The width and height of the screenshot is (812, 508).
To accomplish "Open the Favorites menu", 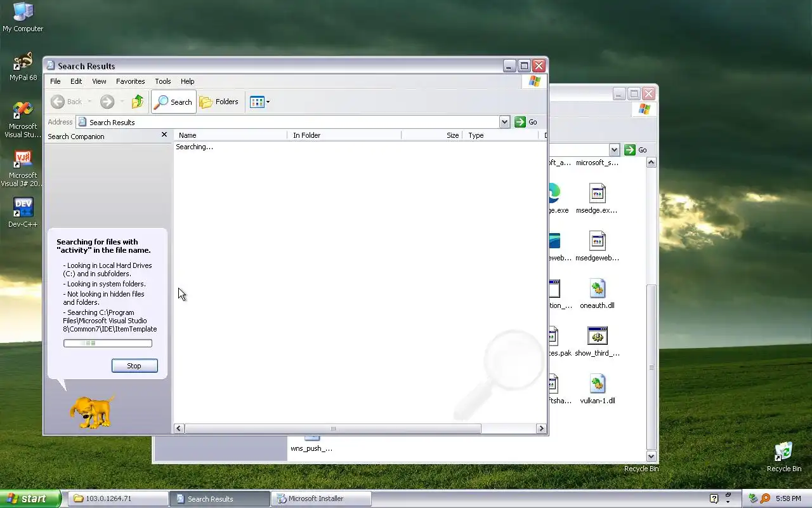I will tap(131, 81).
